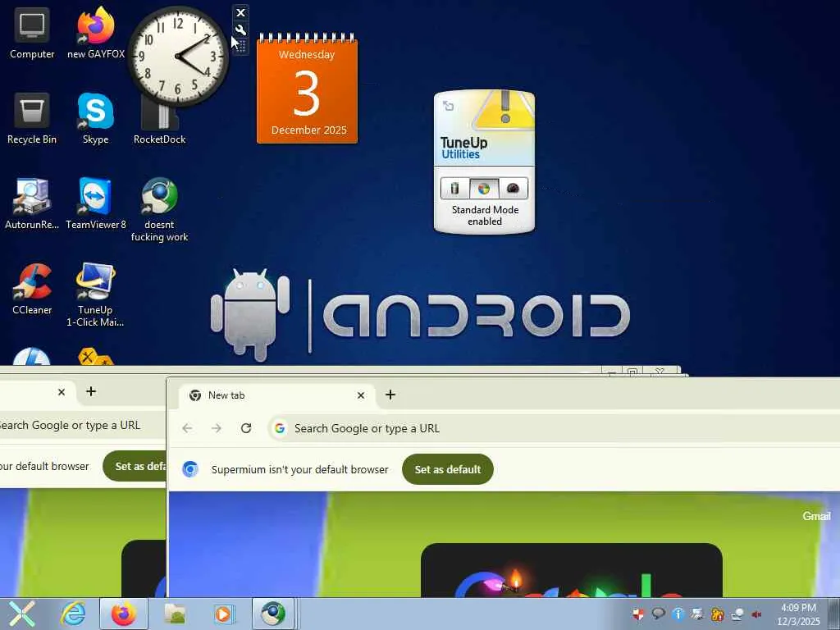
Task: Click the red-white shield tray icon
Action: (638, 614)
